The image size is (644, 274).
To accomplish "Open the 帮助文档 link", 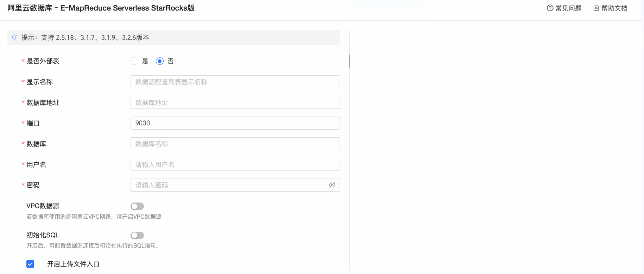I will tap(614, 8).
